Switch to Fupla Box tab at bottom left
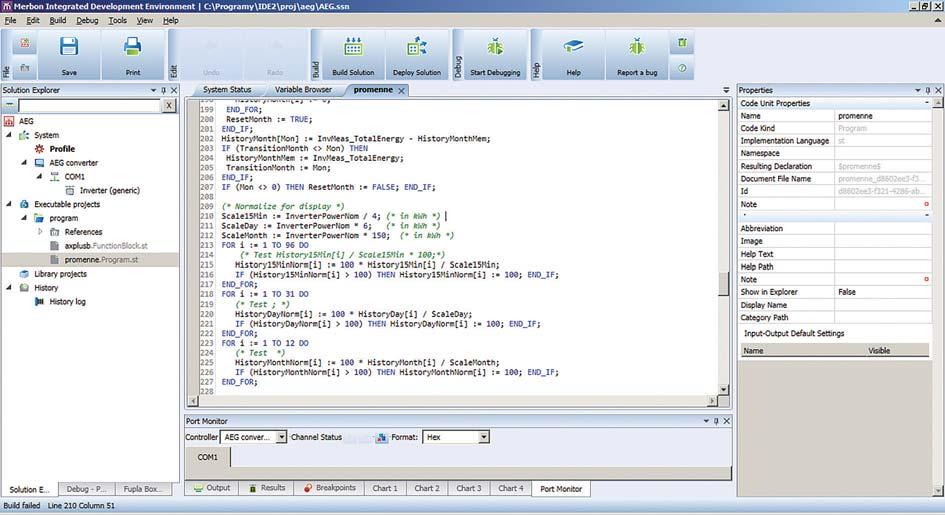 point(143,489)
